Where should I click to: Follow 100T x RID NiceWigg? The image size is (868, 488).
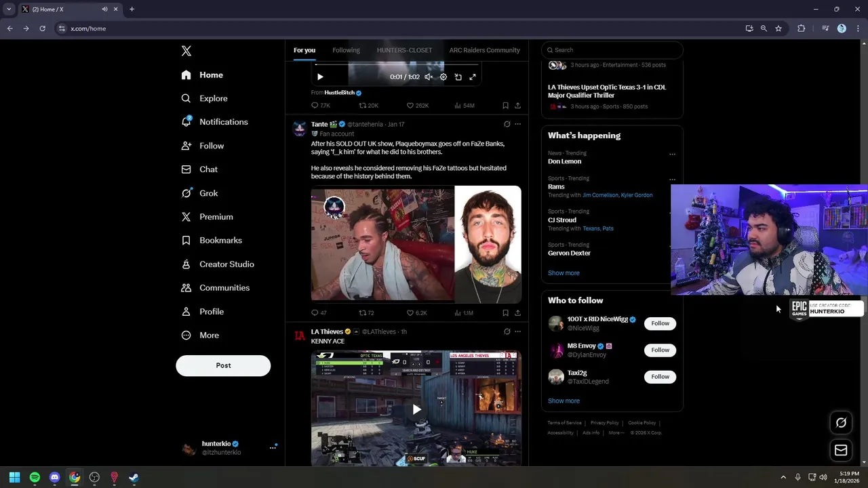pos(660,323)
